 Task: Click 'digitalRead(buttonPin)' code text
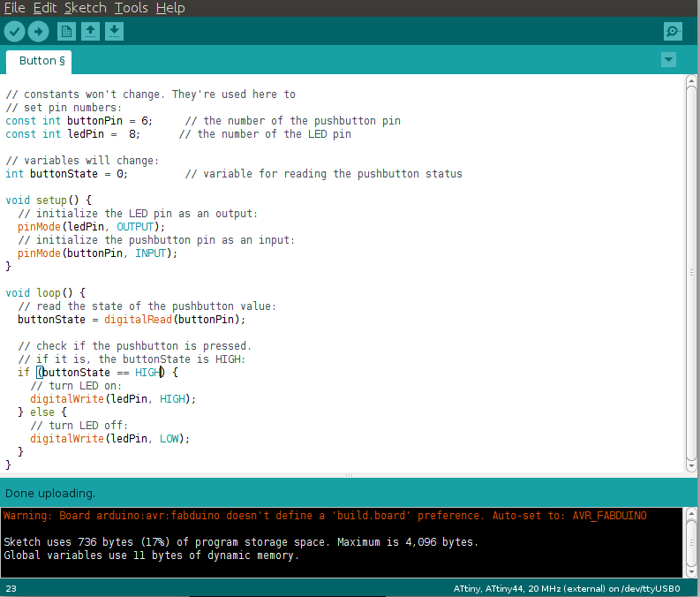click(x=172, y=320)
